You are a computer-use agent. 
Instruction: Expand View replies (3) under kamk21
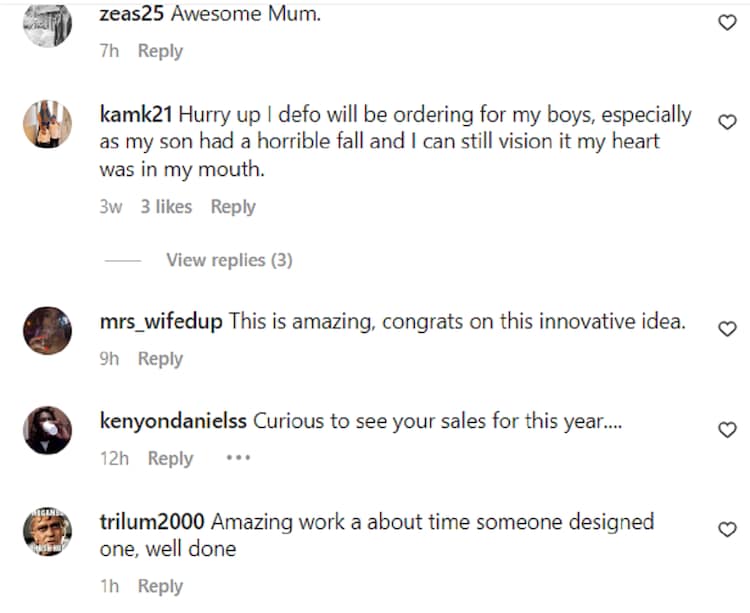tap(229, 260)
